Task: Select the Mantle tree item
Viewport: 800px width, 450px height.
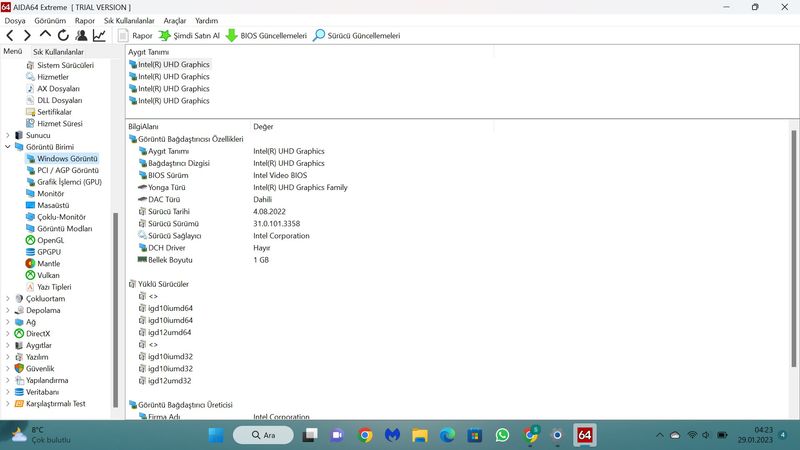Action: click(x=43, y=264)
